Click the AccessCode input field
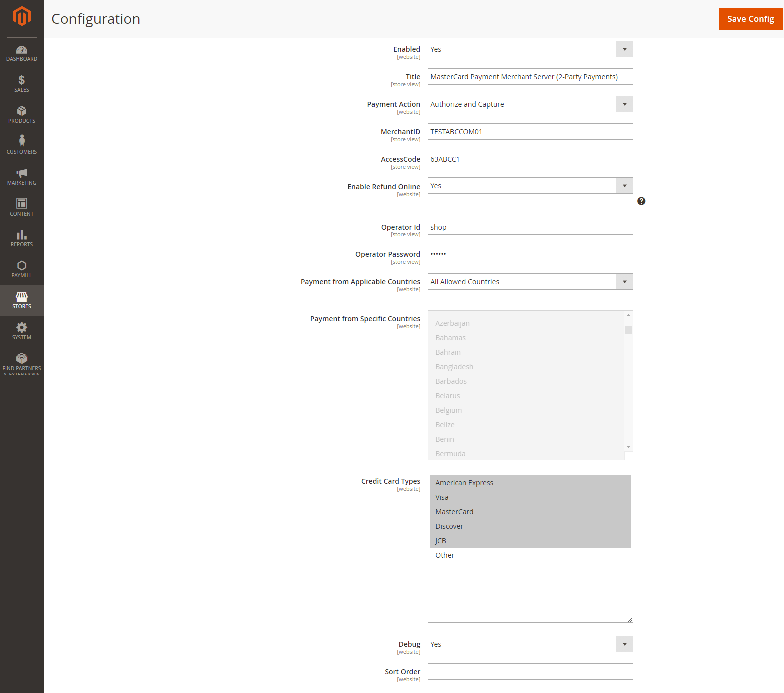Viewport: 784px width, 693px height. [x=530, y=159]
